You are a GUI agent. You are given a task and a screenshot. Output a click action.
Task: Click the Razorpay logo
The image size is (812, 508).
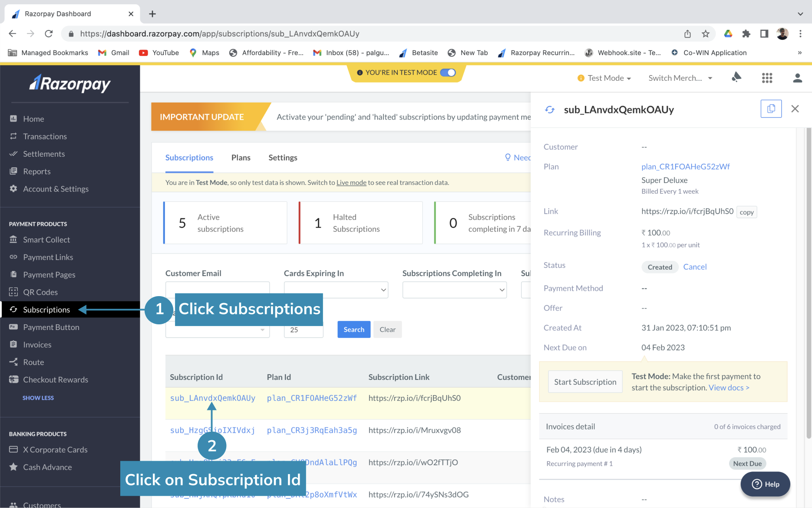click(70, 83)
